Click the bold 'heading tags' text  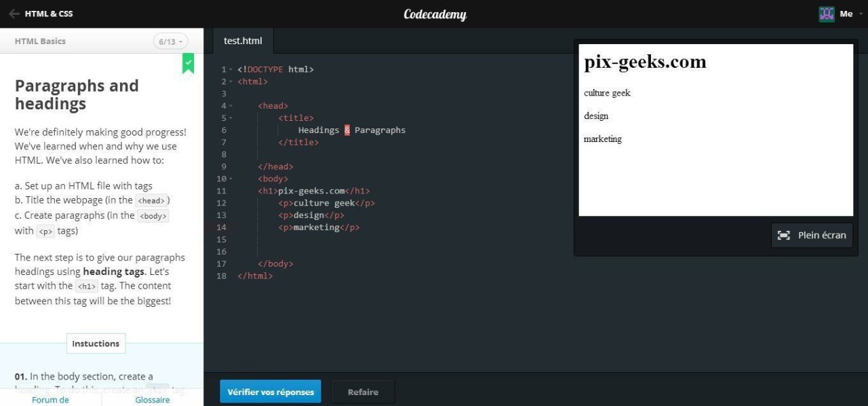113,272
